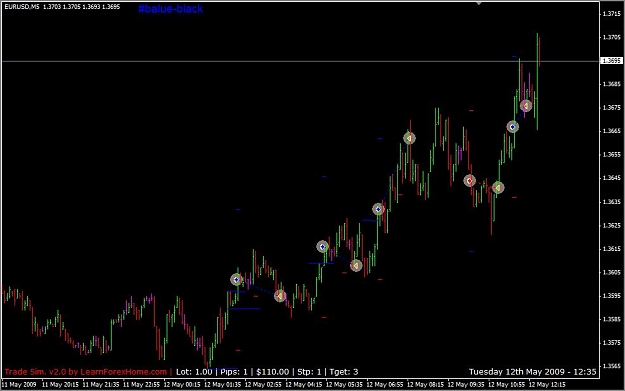Click the 1.3715 price scale label
Screen dimensions: 625x391
[611, 14]
